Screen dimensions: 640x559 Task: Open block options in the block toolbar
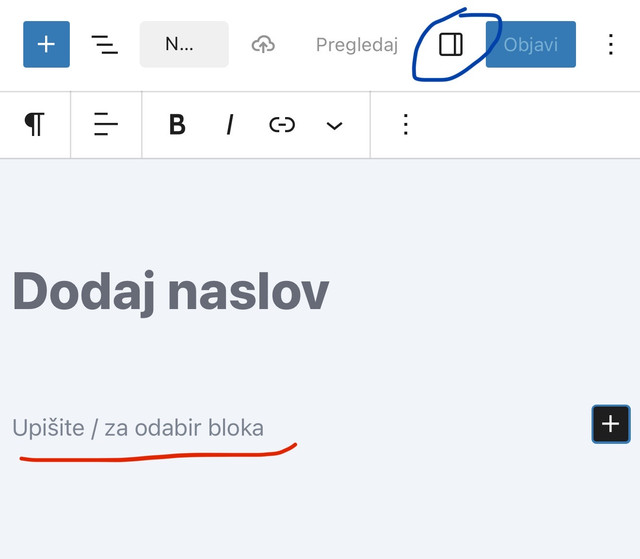(x=405, y=124)
